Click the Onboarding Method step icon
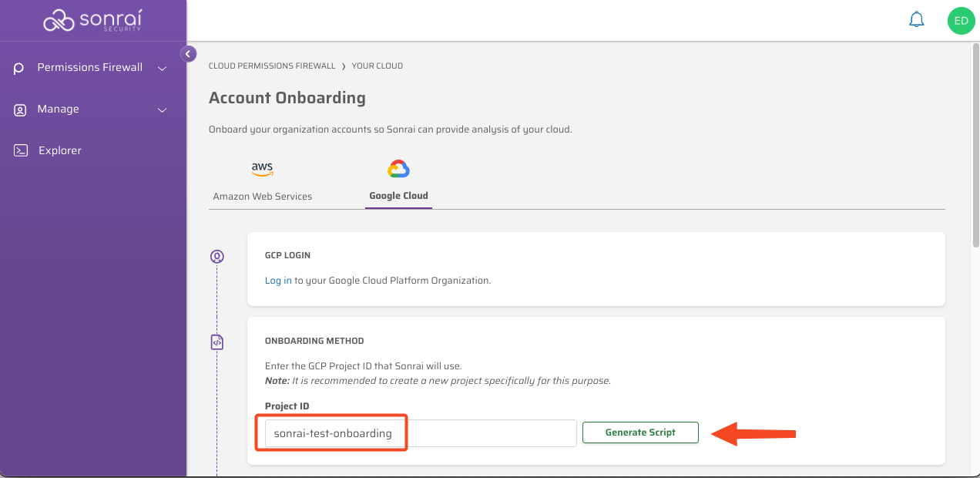The image size is (980, 478). point(217,342)
